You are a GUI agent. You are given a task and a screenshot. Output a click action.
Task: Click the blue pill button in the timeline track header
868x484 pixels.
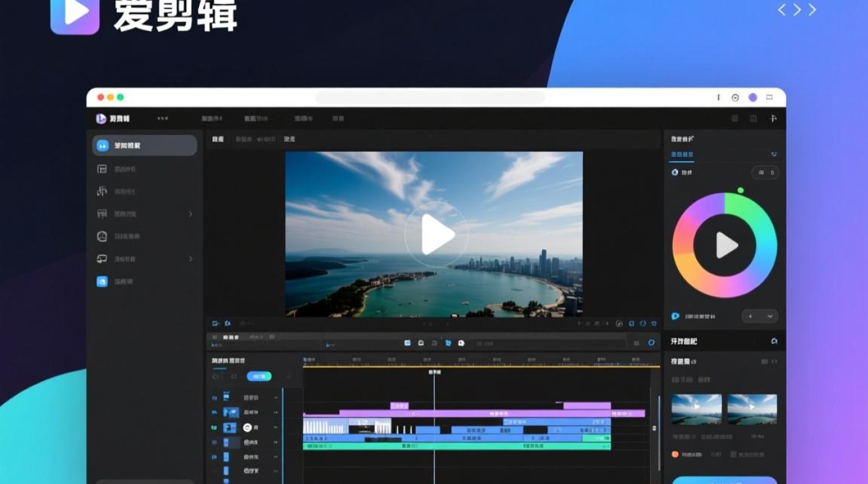pos(259,376)
